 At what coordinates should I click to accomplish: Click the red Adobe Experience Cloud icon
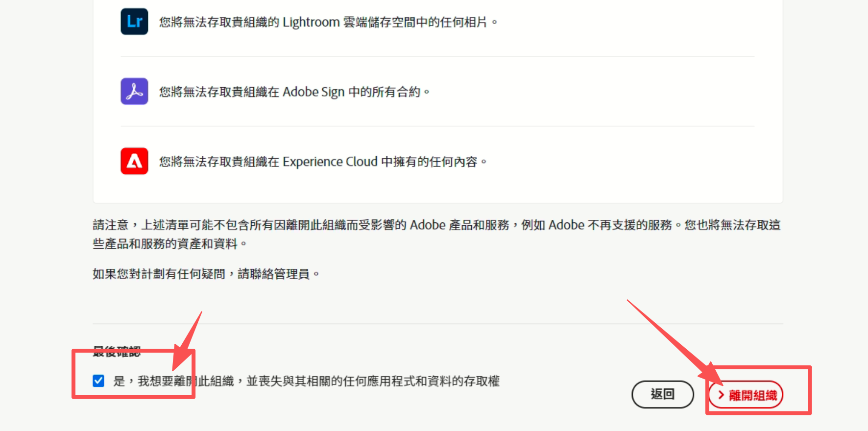134,161
